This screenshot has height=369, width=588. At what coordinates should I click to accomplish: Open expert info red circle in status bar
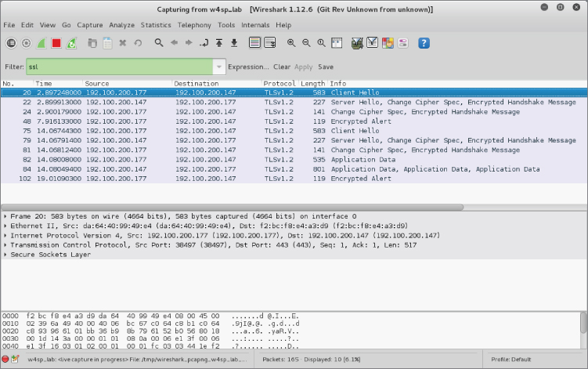pos(5,360)
